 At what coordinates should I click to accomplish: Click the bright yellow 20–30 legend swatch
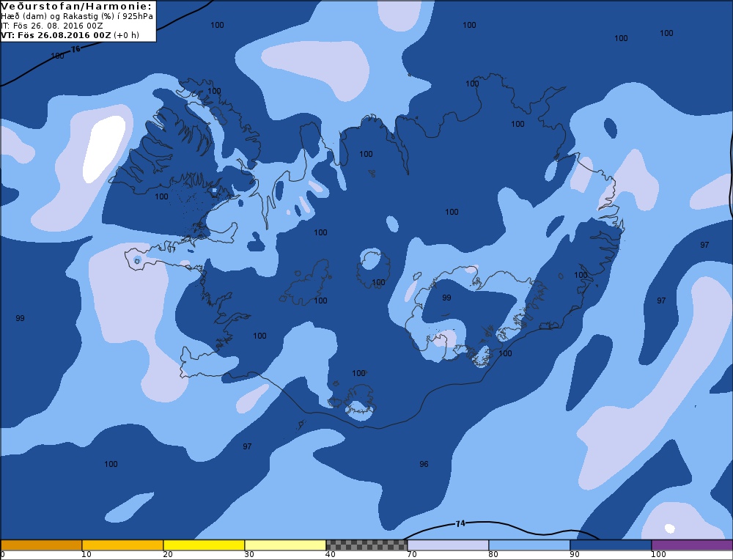coord(204,545)
